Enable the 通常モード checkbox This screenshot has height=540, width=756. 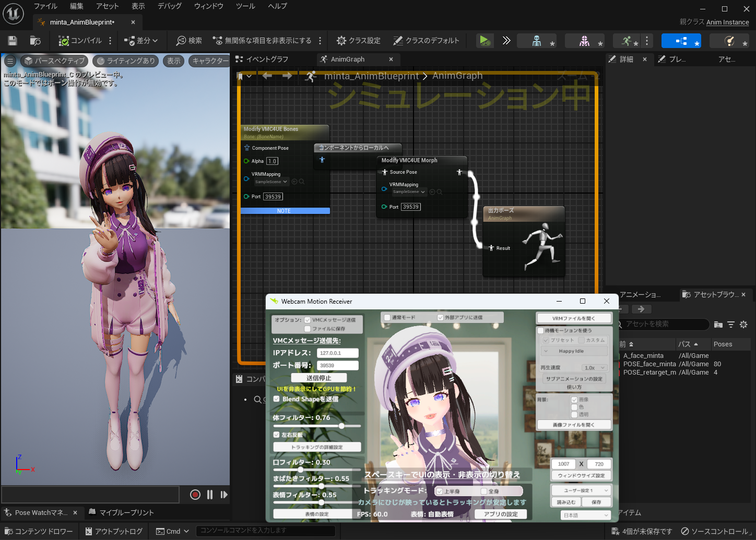click(387, 317)
